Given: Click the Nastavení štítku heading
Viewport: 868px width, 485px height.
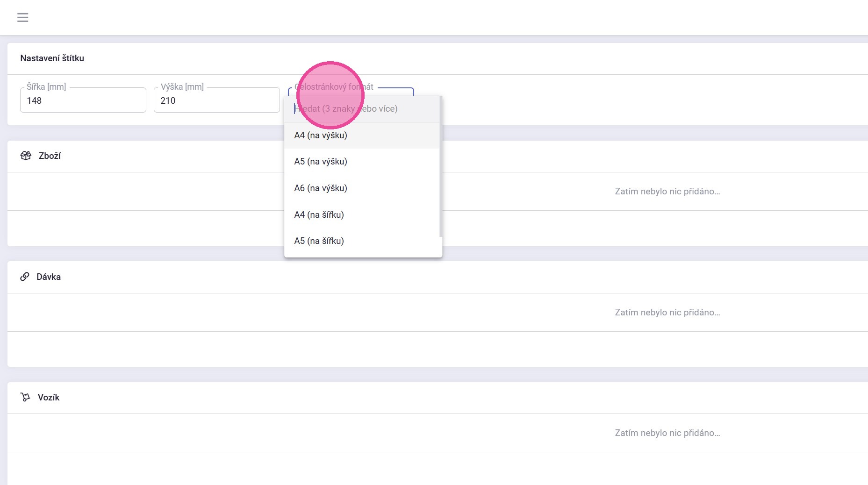Looking at the screenshot, I should [x=52, y=58].
